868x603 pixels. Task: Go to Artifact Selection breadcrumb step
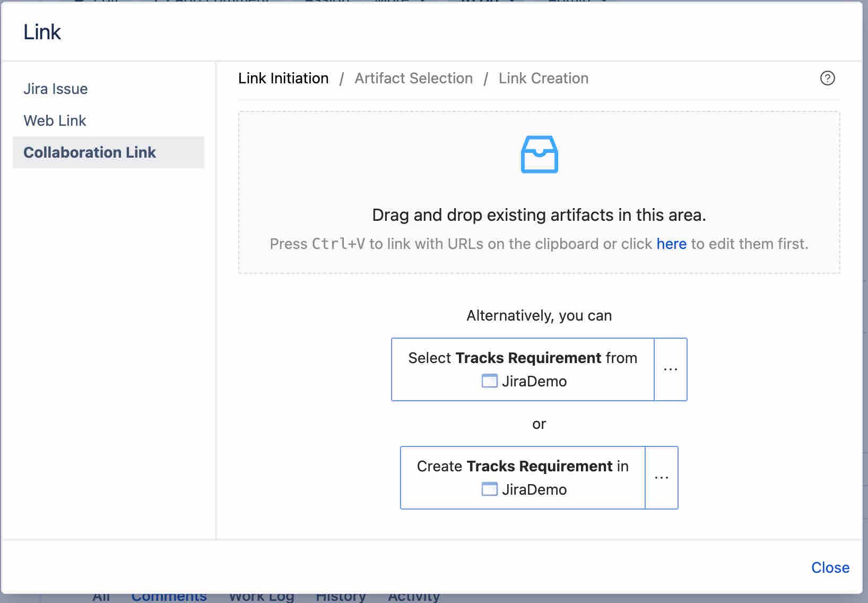point(413,78)
